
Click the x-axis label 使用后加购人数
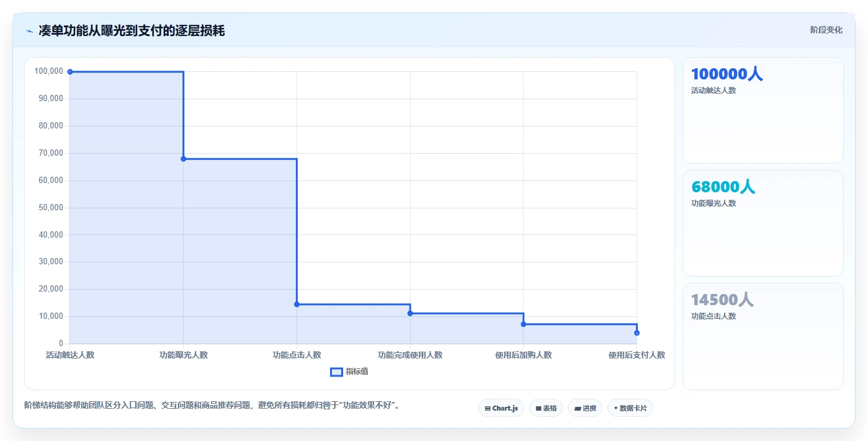pos(524,355)
